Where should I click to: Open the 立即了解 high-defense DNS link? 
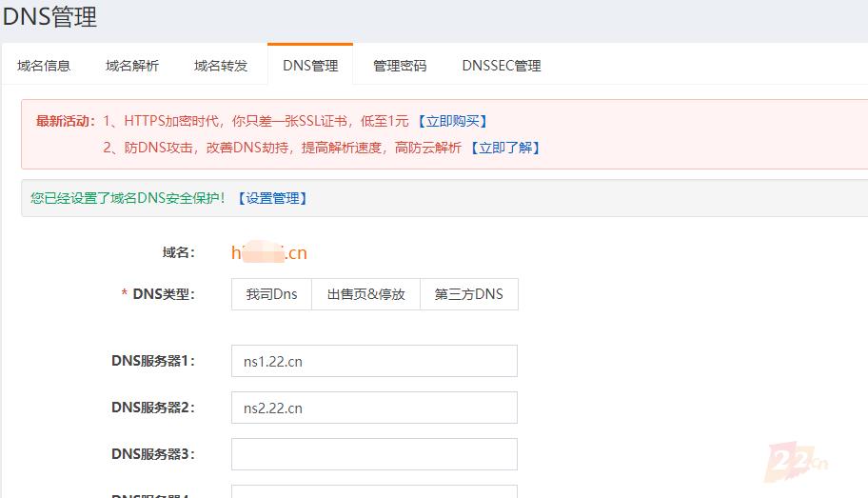coord(504,148)
